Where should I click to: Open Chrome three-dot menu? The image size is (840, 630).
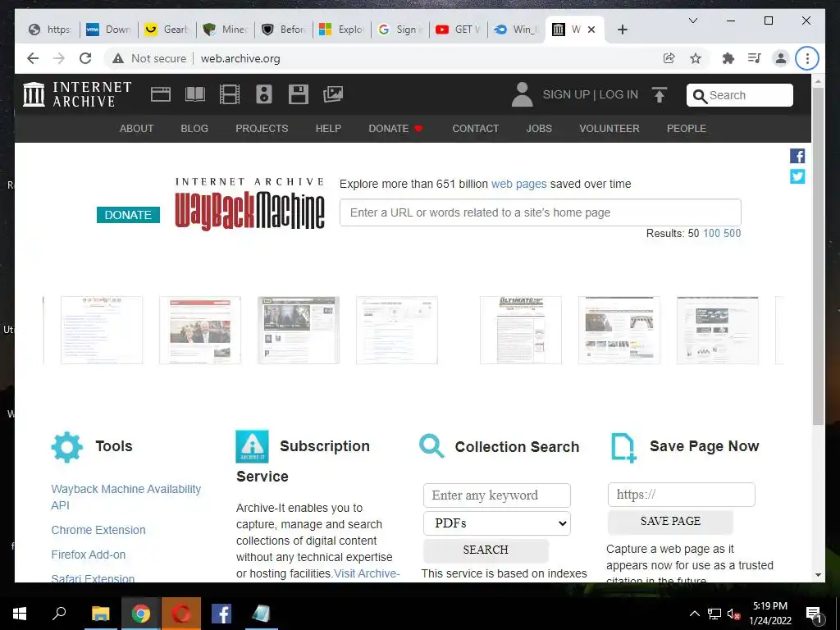tap(807, 58)
